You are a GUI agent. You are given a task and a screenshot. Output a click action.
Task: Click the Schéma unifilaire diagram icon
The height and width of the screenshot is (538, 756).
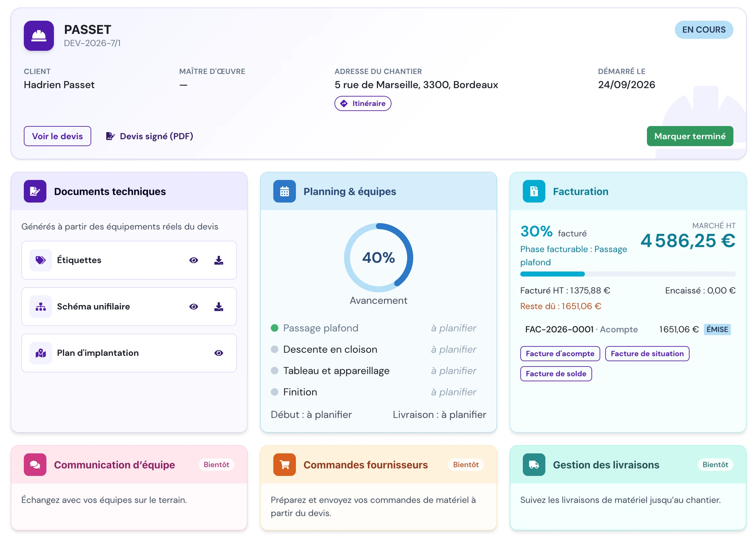[x=41, y=306]
